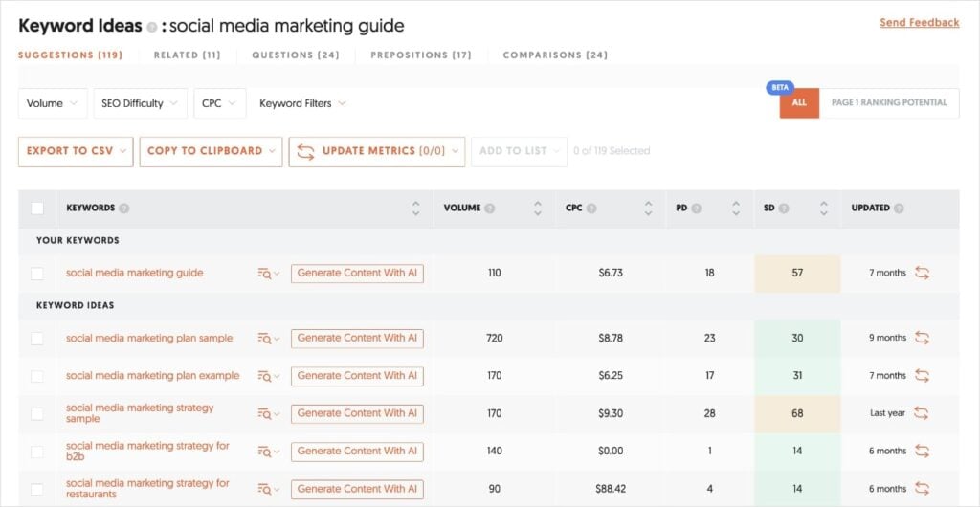Select the ALL toggle button
Viewport: 980px width, 507px height.
point(799,103)
